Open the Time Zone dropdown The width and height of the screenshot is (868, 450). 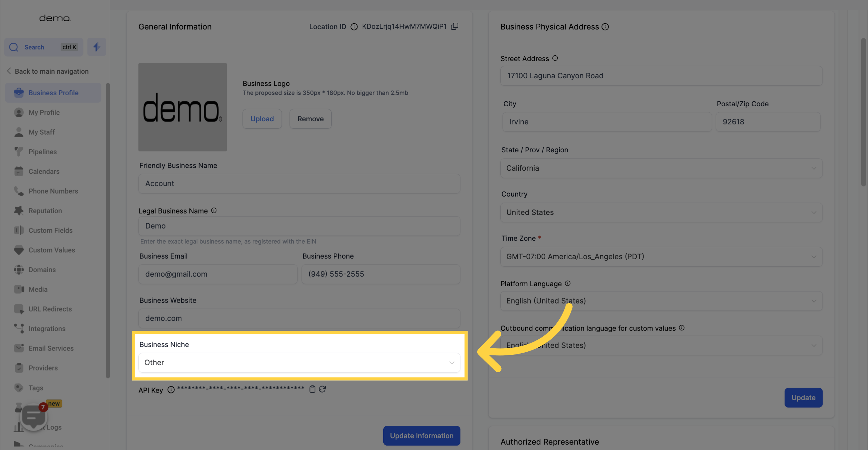(661, 257)
